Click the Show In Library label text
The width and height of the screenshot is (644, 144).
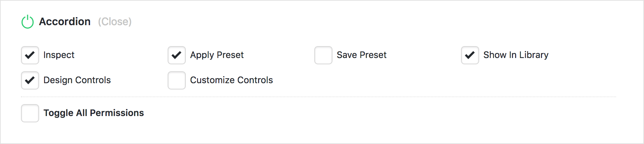tap(516, 55)
